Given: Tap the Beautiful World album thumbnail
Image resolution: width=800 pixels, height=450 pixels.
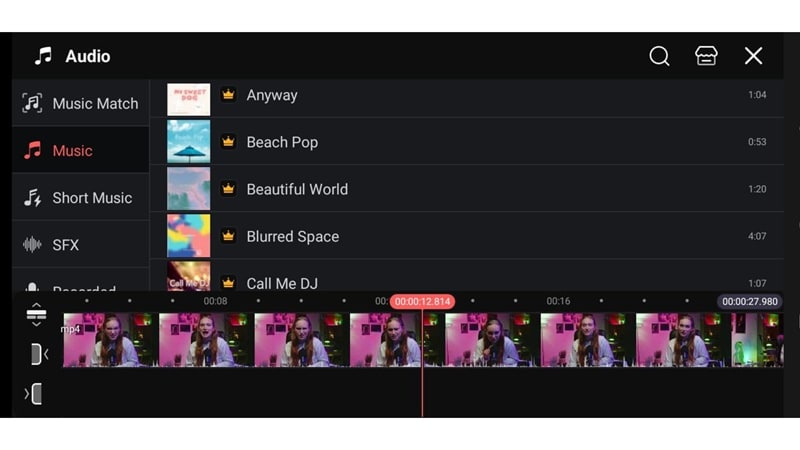Looking at the screenshot, I should pyautogui.click(x=188, y=189).
